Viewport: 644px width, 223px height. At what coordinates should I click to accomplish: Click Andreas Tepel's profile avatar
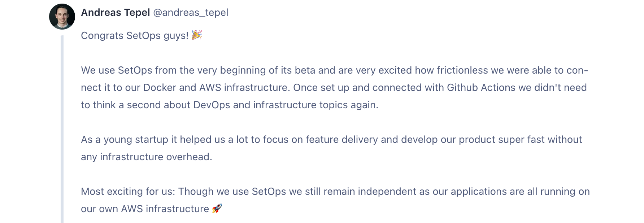coord(62,17)
